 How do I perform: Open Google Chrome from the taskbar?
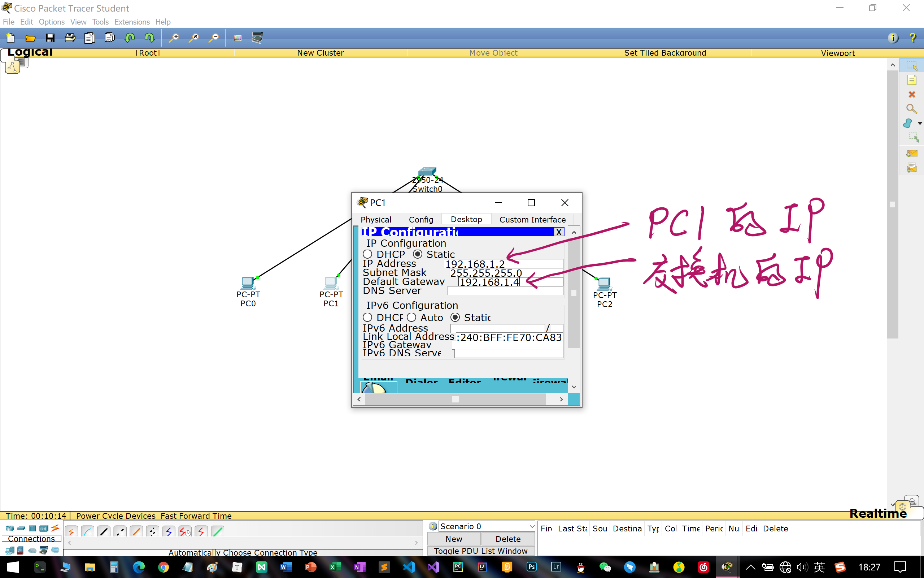(x=164, y=567)
